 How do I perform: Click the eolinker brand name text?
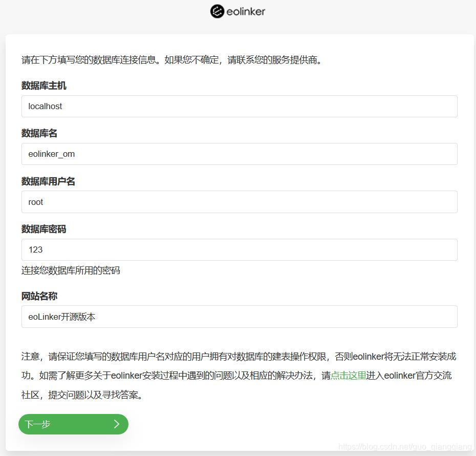coord(246,12)
